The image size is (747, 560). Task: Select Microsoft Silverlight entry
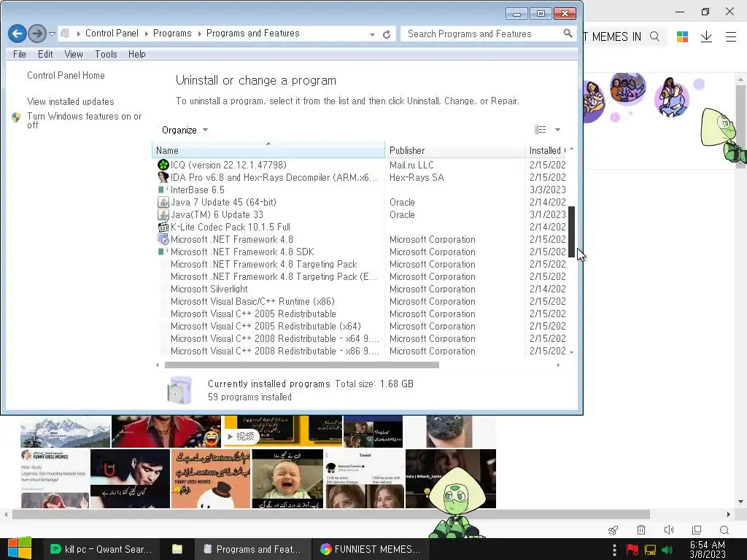click(209, 289)
